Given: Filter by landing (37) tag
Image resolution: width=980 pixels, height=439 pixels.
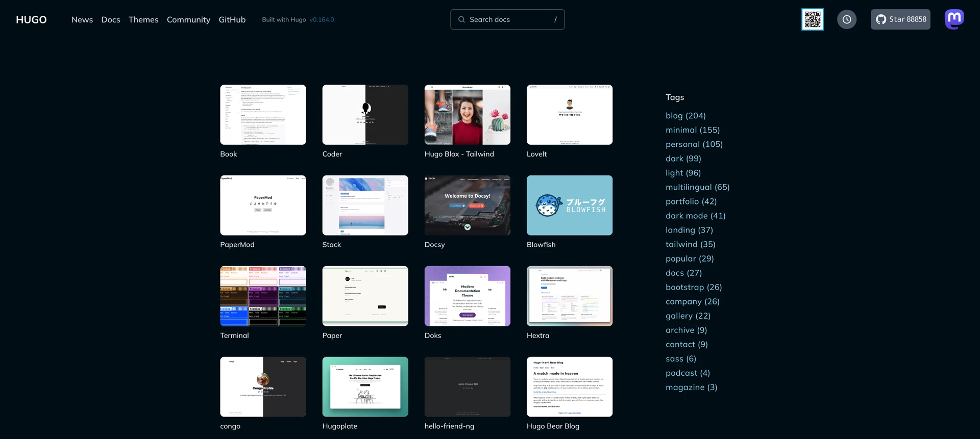Looking at the screenshot, I should pos(690,230).
